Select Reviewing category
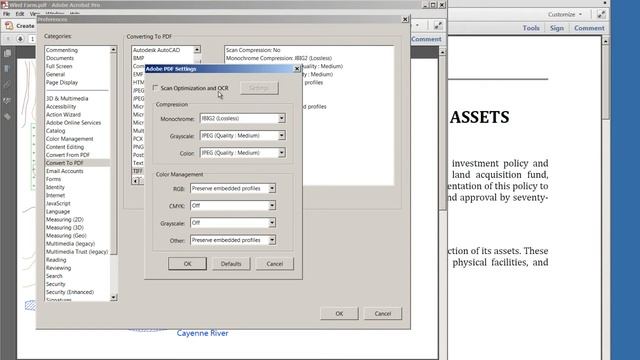This screenshot has height=360, width=640. click(x=58, y=268)
